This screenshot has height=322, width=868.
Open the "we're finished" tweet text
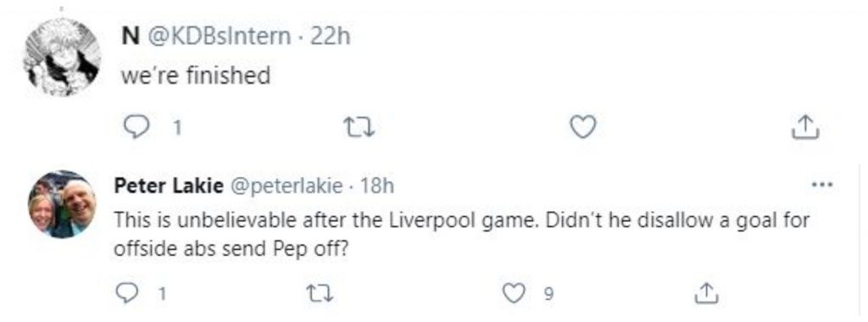tap(196, 75)
